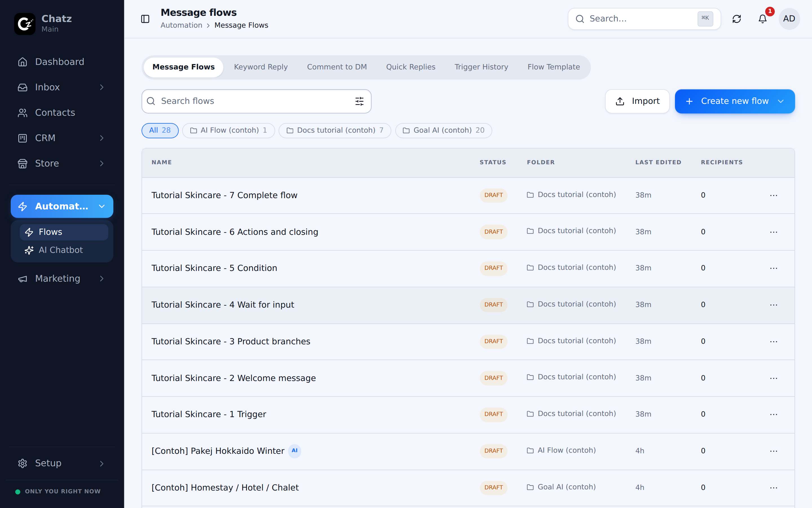Open the notifications bell
Image resolution: width=812 pixels, height=508 pixels.
coord(763,19)
